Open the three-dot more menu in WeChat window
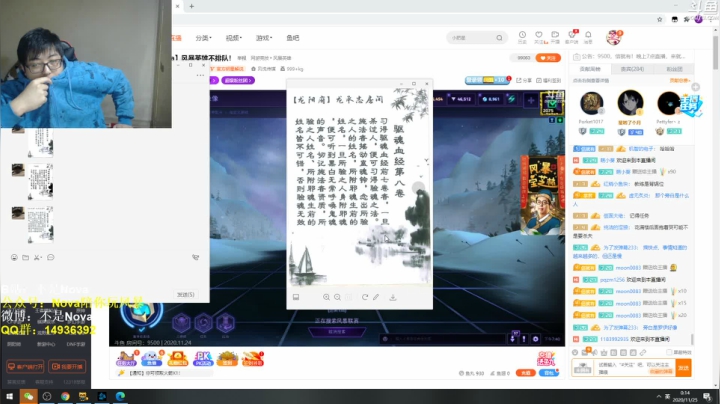 [200, 75]
